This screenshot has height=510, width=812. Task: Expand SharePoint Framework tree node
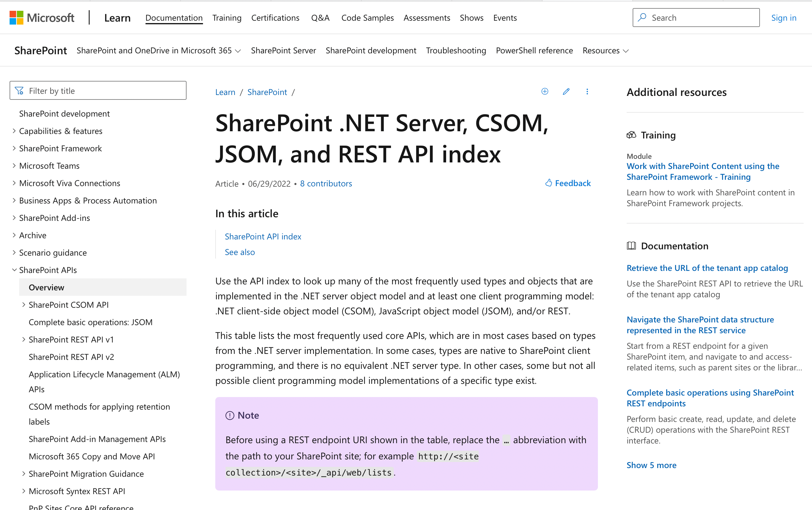click(14, 148)
